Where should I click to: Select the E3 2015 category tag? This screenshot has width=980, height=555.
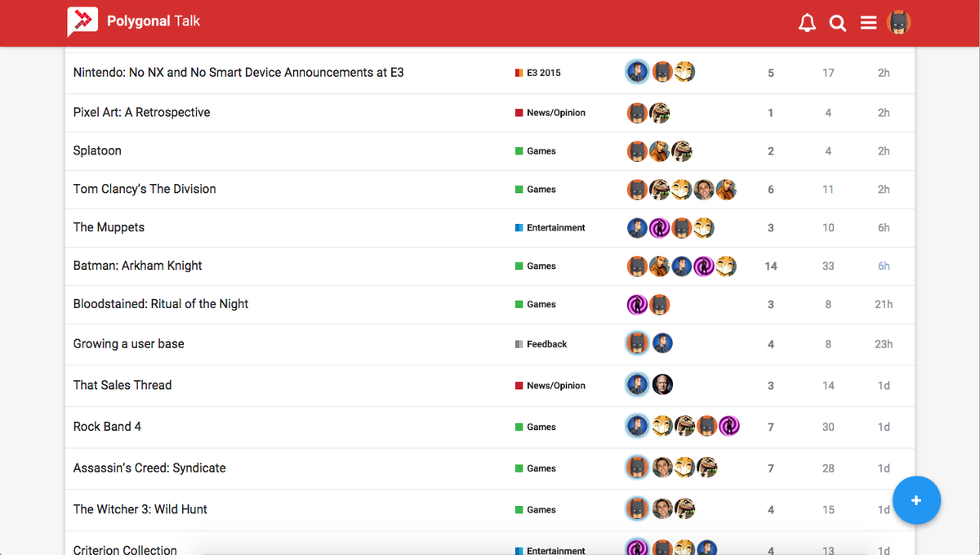coord(538,73)
